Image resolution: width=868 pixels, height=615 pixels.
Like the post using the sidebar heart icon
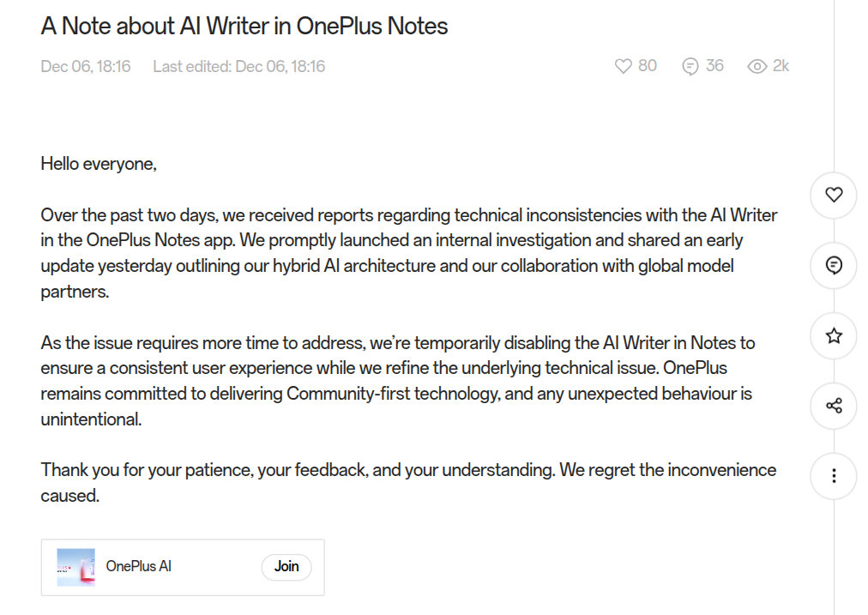tap(833, 195)
